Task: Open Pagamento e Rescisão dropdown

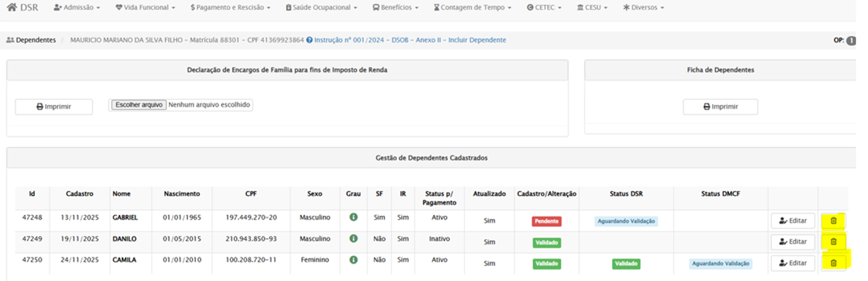Action: click(x=230, y=8)
